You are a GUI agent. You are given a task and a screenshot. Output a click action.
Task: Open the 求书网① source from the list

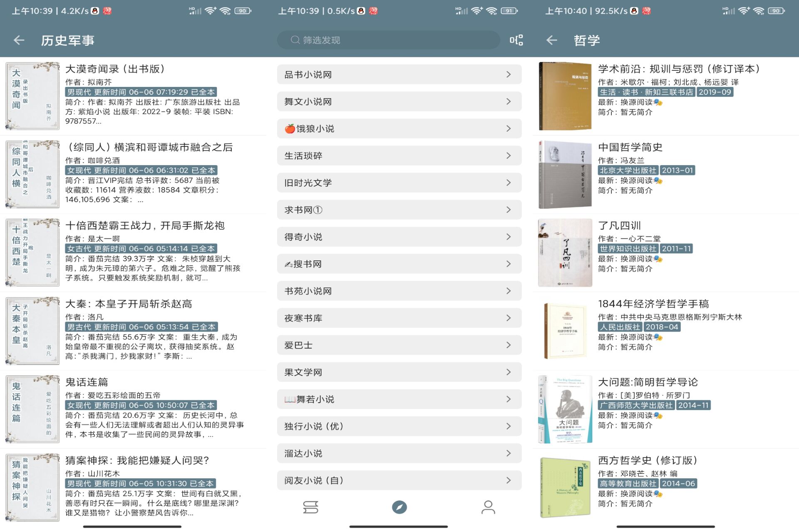tap(399, 210)
